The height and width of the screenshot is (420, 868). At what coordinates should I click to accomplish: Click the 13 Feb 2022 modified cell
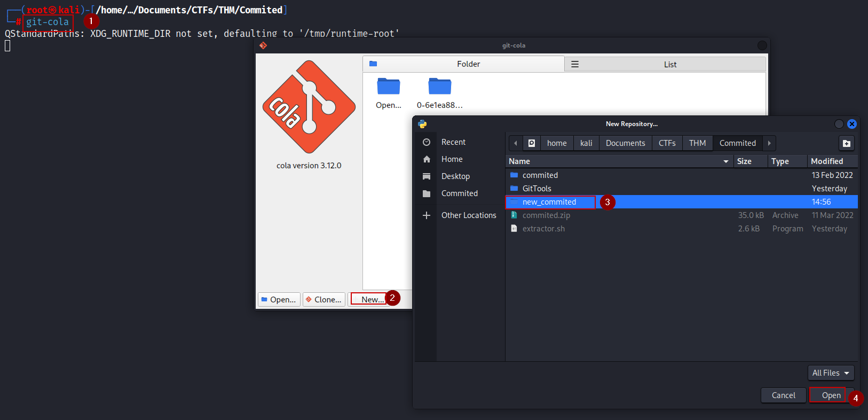coord(832,175)
